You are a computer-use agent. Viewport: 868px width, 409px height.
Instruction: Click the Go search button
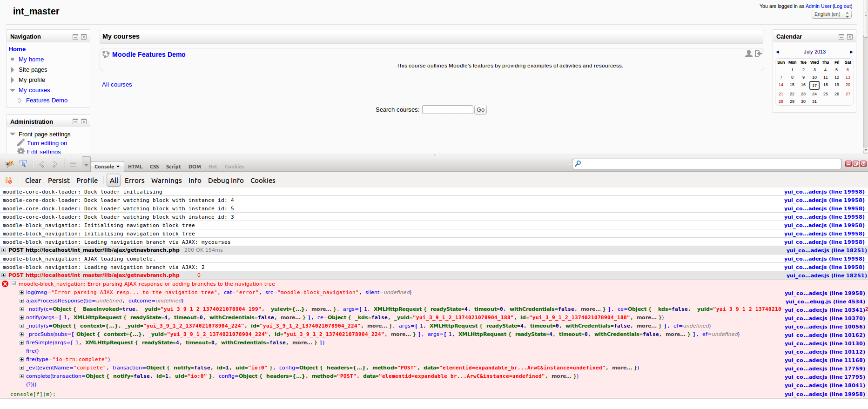[481, 110]
